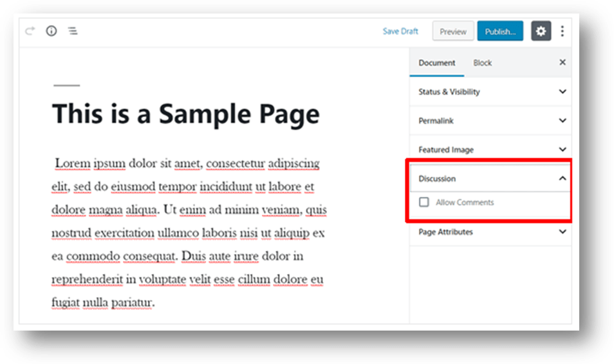Click the redo arrow icon
Viewport: 614px width, 364px height.
pyautogui.click(x=30, y=31)
